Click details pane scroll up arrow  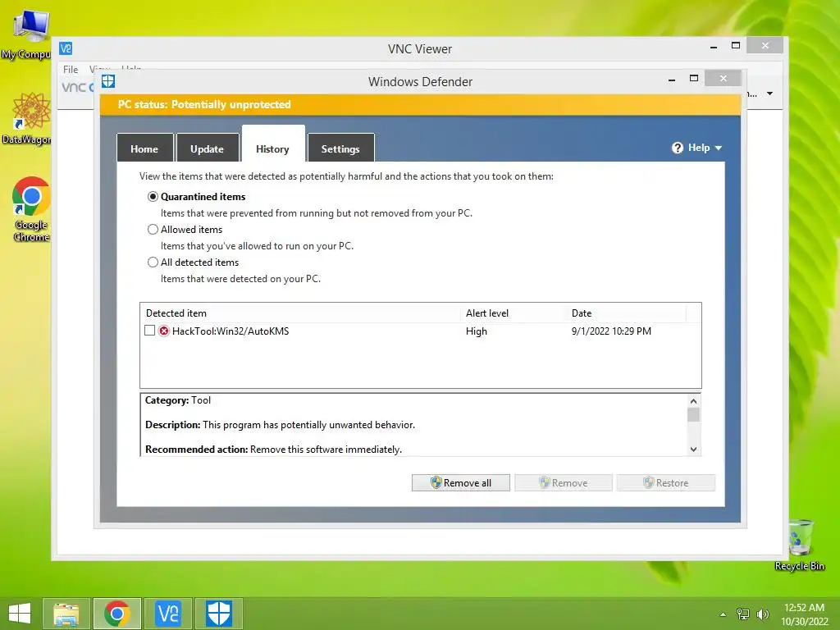694,400
